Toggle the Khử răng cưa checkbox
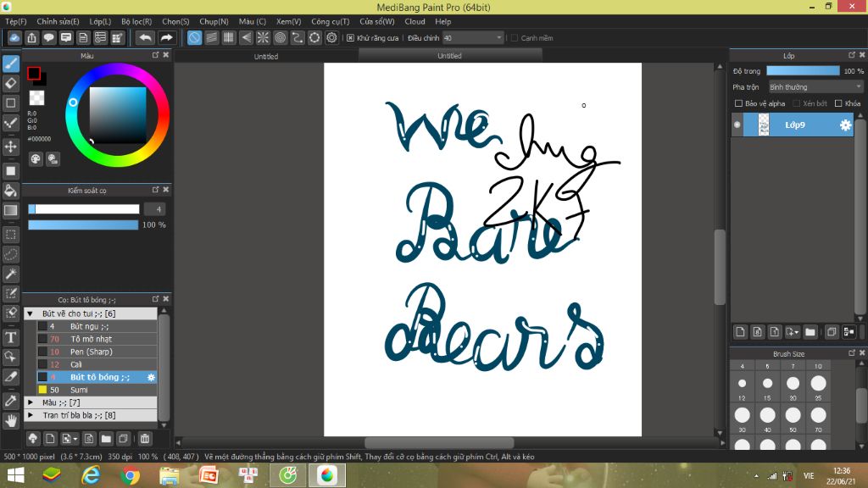Screen dimensions: 868x488 coord(350,38)
